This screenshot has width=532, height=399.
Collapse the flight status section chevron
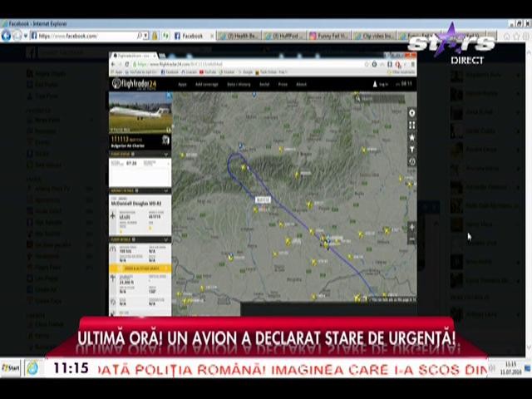(x=166, y=155)
